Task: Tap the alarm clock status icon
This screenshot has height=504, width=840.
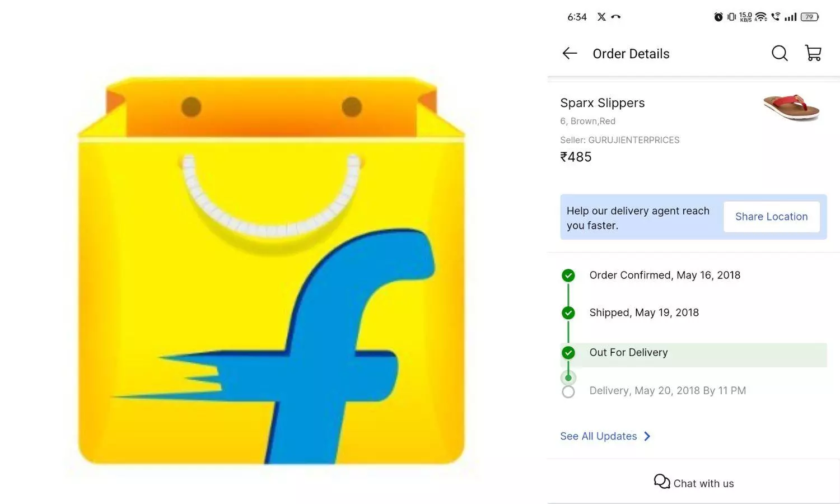Action: [718, 17]
